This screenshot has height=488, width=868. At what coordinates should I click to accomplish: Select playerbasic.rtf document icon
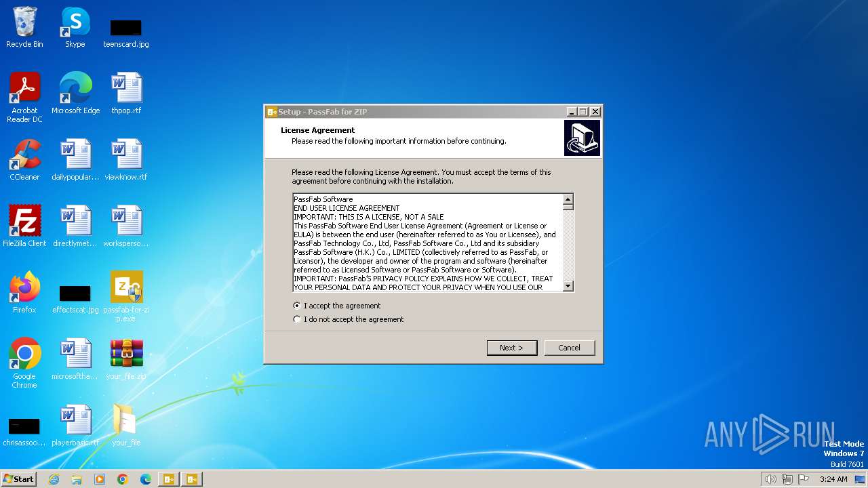click(75, 426)
